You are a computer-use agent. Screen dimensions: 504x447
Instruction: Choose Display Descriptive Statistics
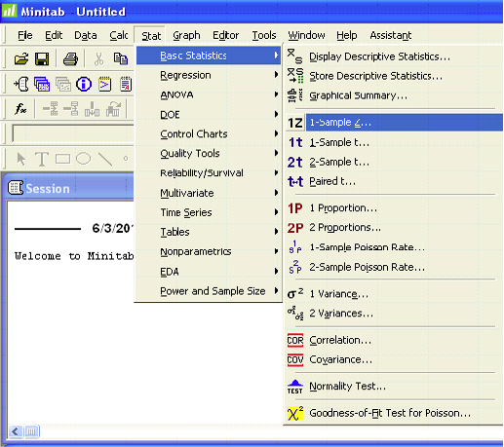394,56
